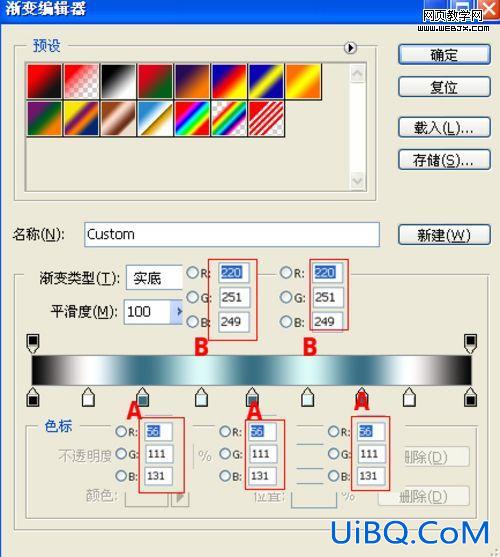Choose the black-to-white gradient preset
The width and height of the screenshot is (500, 557).
[x=119, y=81]
